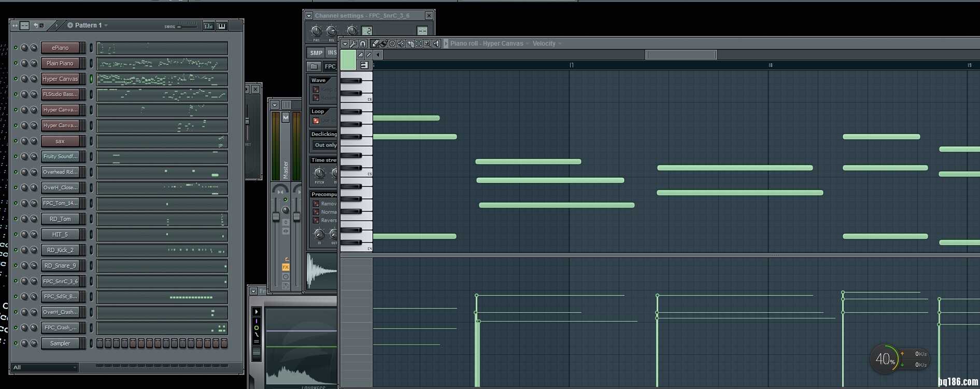Click the RD_Kick_2 channel button

(x=60, y=250)
